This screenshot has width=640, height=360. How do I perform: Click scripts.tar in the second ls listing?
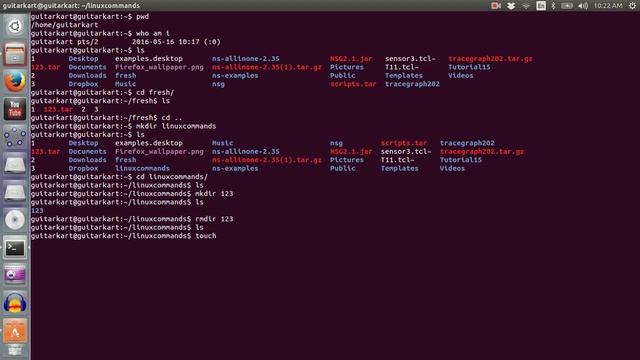coord(404,143)
